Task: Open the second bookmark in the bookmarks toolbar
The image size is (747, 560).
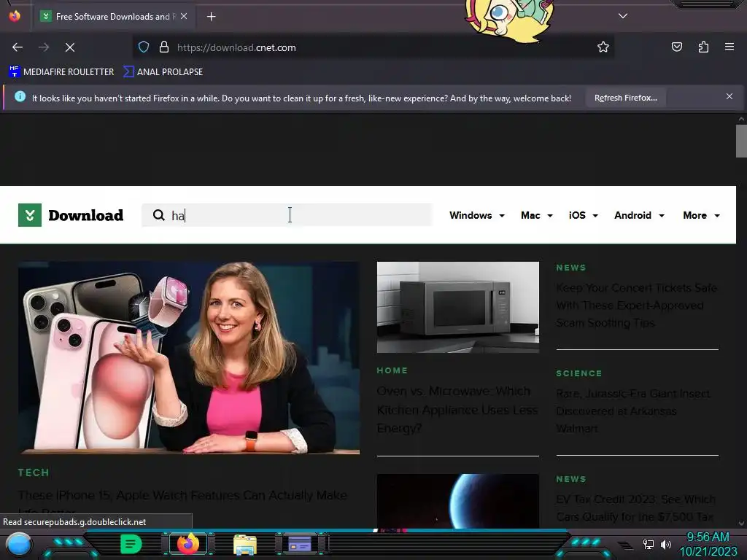Action: (163, 72)
